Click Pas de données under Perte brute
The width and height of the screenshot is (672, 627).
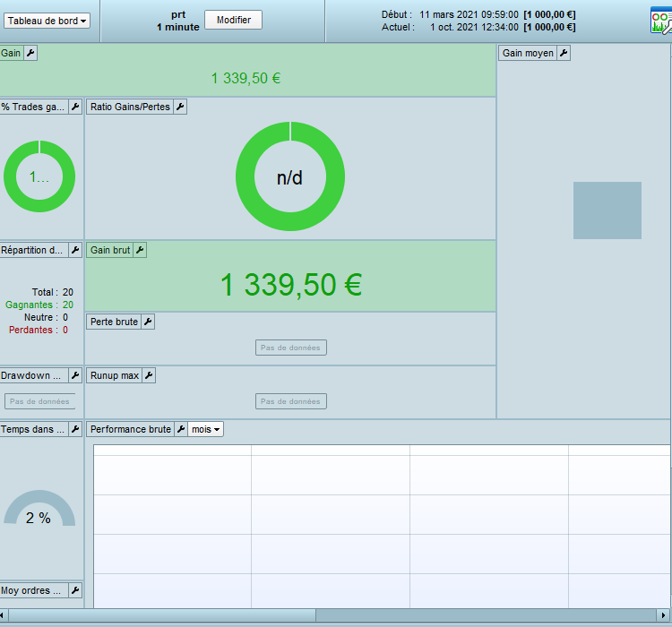[x=290, y=348]
